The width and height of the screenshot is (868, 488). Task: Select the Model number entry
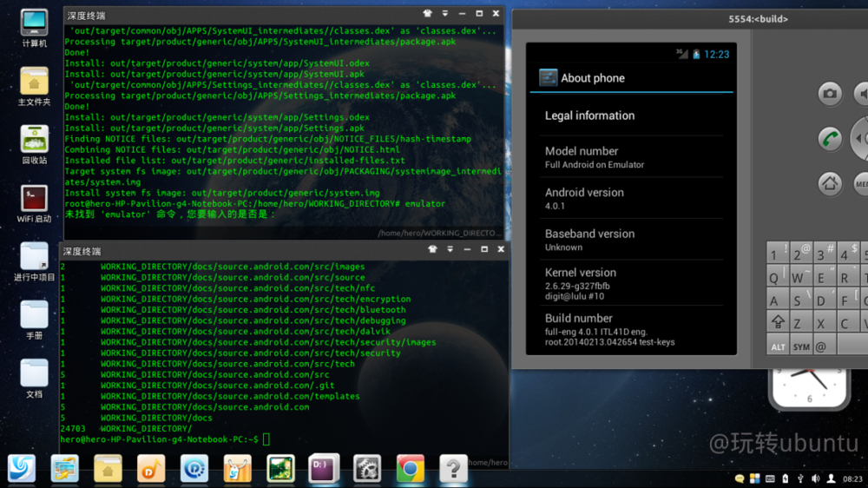click(631, 157)
